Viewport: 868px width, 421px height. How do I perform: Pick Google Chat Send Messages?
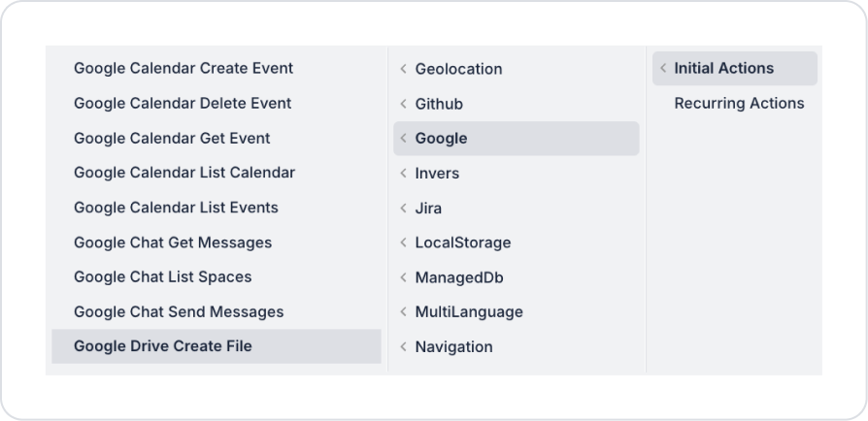tap(217, 311)
